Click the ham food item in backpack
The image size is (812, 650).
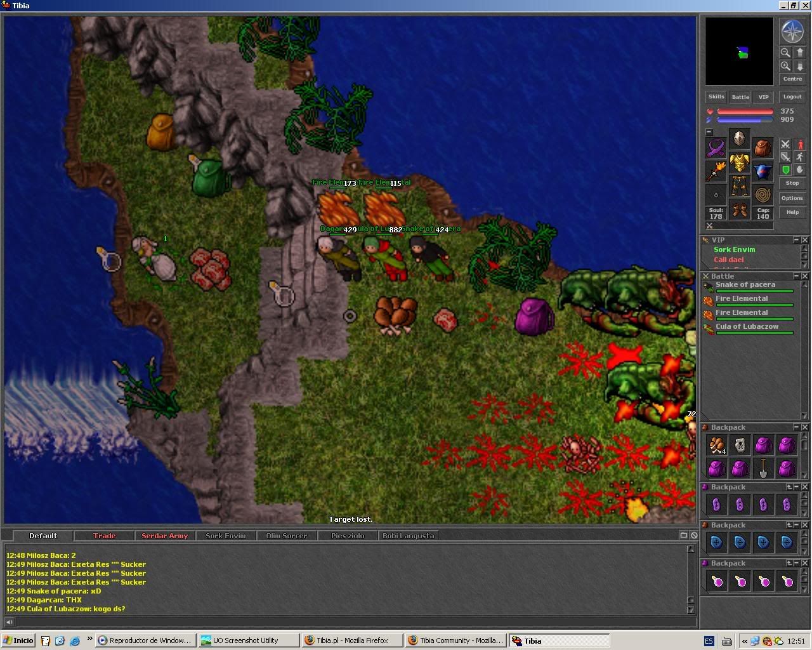pos(716,445)
